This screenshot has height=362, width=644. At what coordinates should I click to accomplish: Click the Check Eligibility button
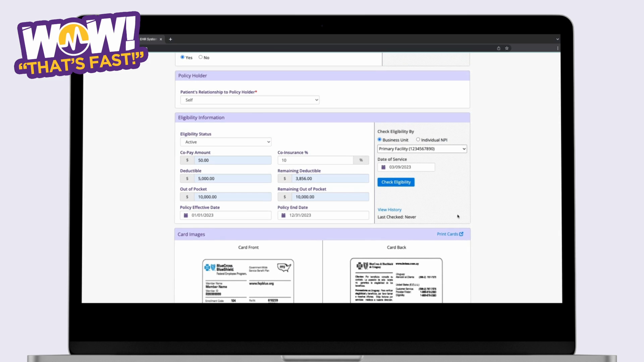coord(396,182)
